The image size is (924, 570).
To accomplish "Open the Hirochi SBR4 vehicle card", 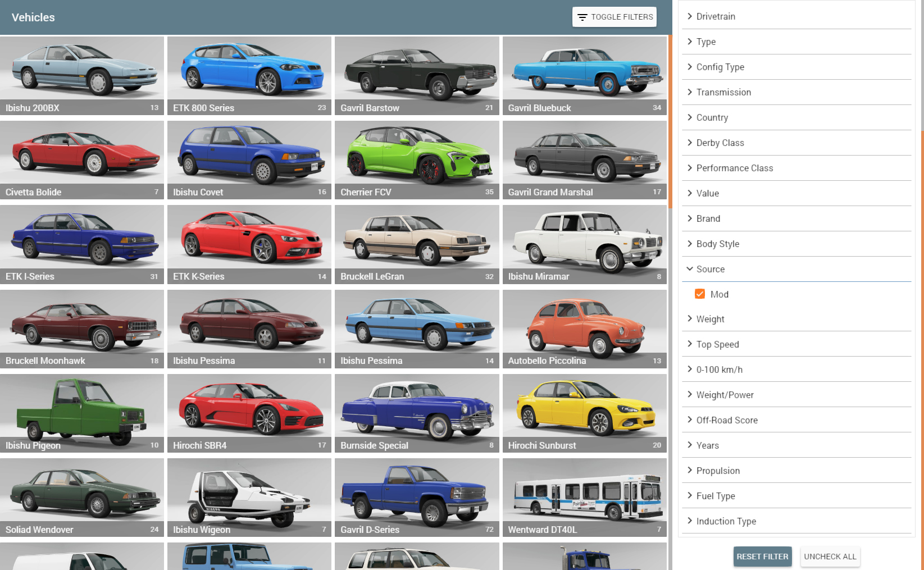I will (249, 413).
